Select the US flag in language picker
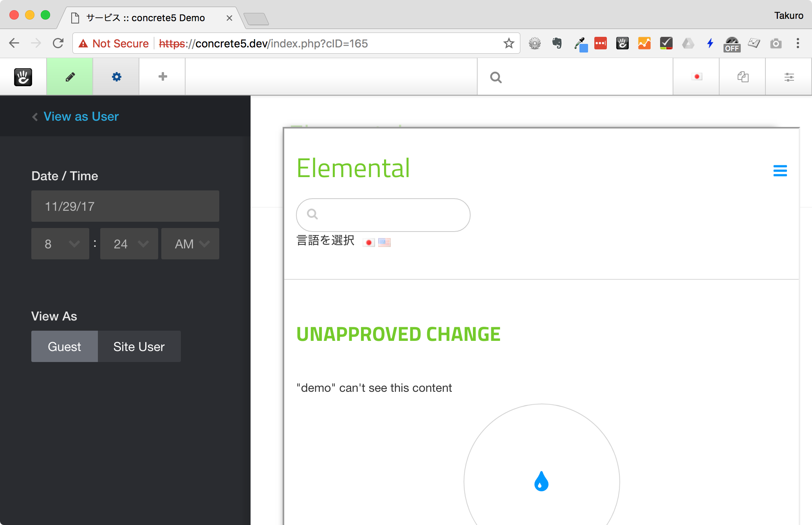 click(384, 242)
